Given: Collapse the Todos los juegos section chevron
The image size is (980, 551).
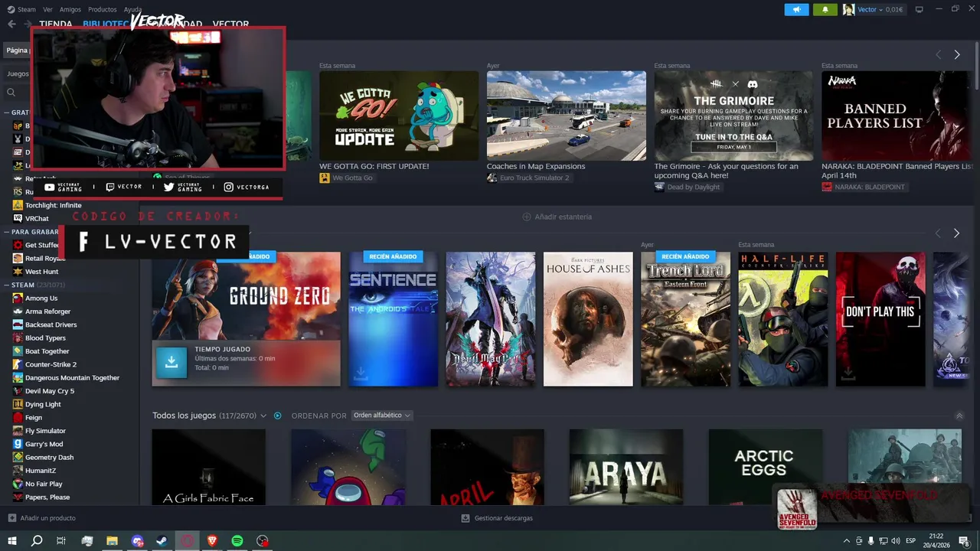Looking at the screenshot, I should (959, 416).
